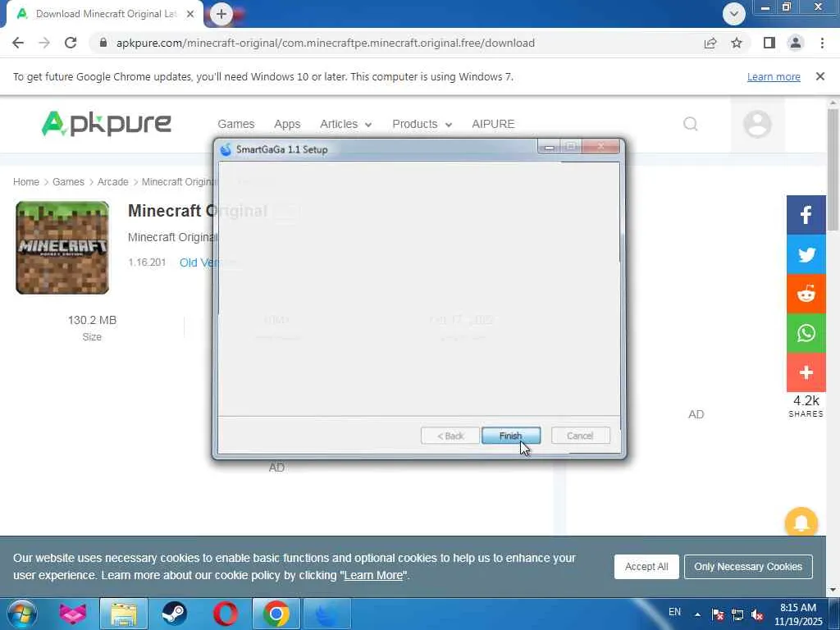Open the tab search dropdown
The width and height of the screenshot is (840, 630).
point(734,14)
